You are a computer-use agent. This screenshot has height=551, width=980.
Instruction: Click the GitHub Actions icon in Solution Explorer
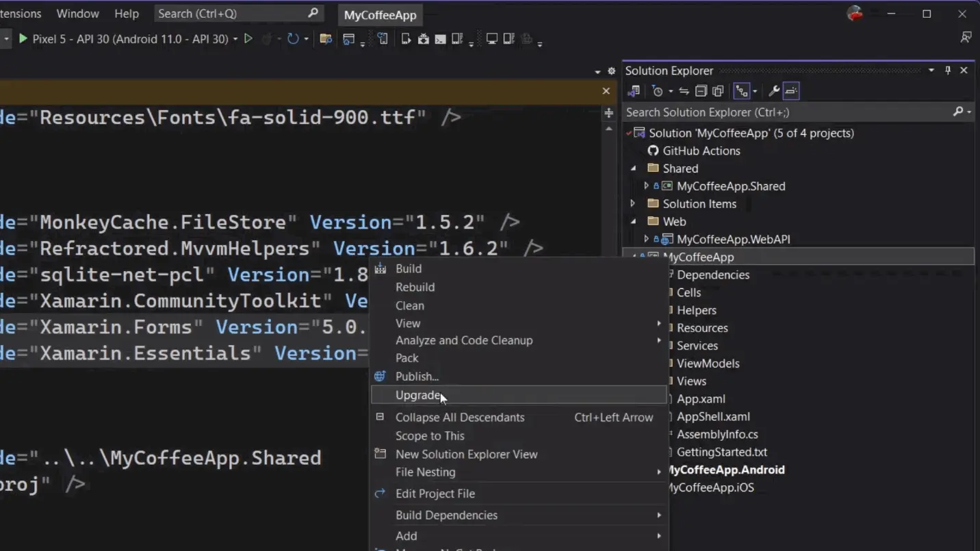point(654,151)
